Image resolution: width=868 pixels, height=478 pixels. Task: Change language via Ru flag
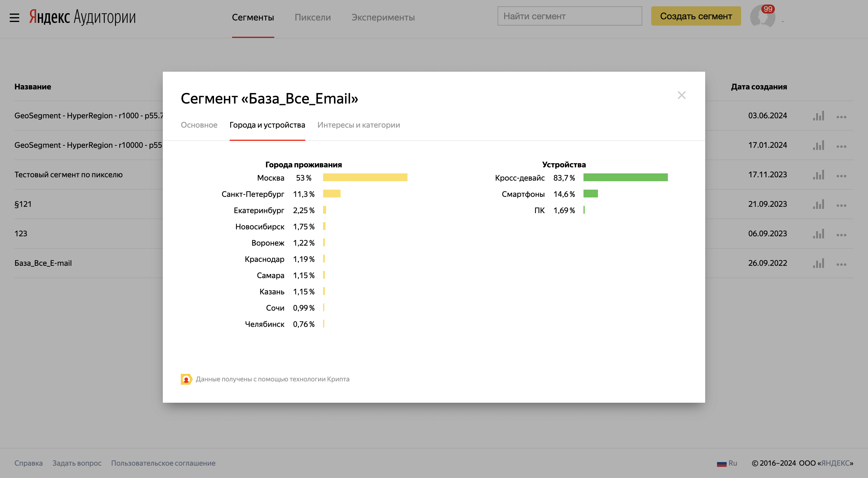click(727, 463)
